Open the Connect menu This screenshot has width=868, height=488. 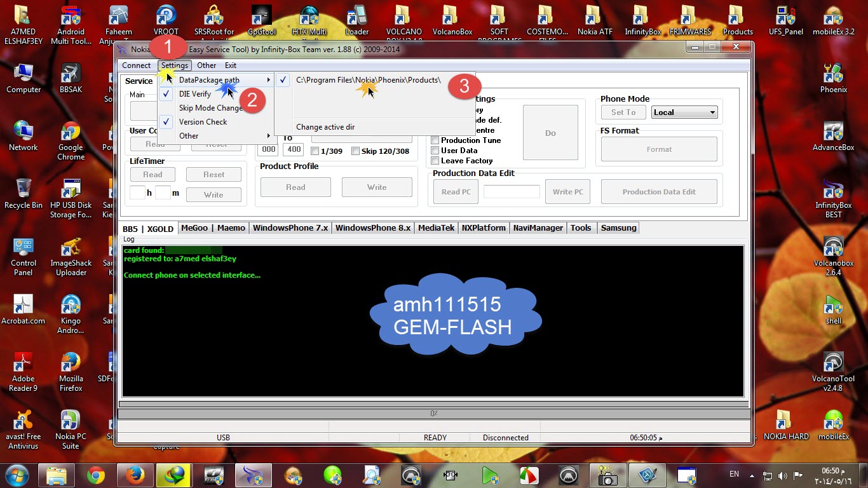click(x=136, y=65)
